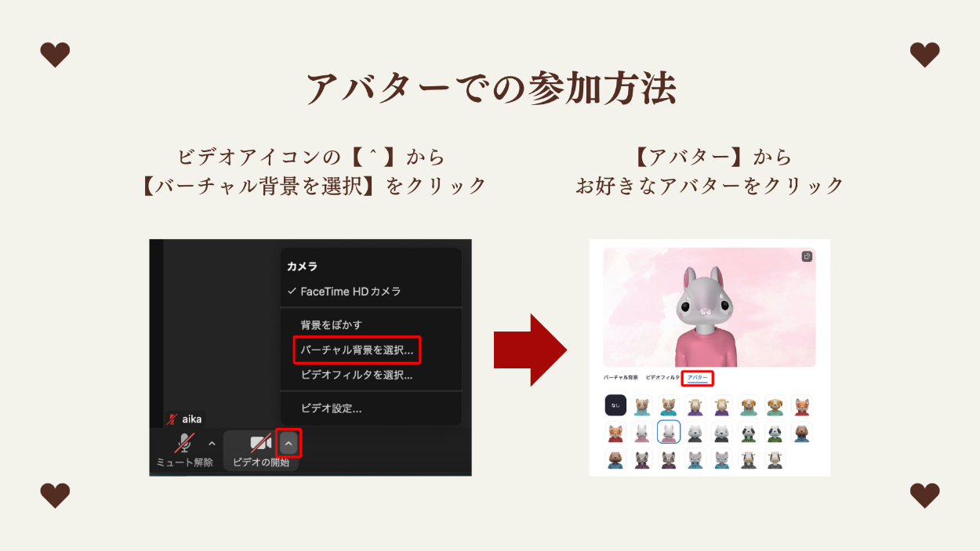Image resolution: width=980 pixels, height=551 pixels.
Task: Choose the highlighted grey rabbit avatar
Action: (x=669, y=432)
